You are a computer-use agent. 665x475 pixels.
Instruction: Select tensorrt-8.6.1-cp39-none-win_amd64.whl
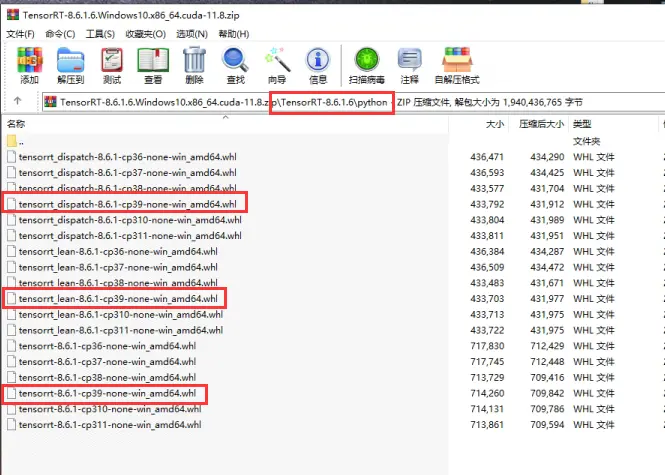pos(107,393)
